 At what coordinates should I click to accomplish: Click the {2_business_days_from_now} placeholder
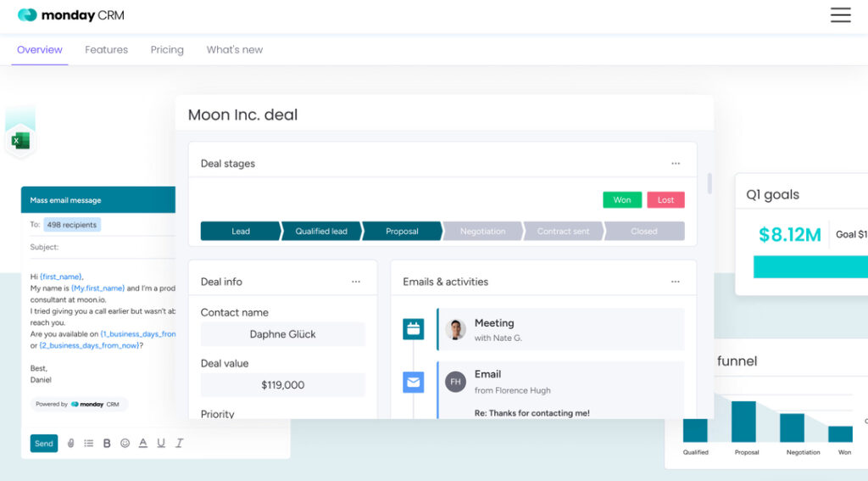click(88, 346)
